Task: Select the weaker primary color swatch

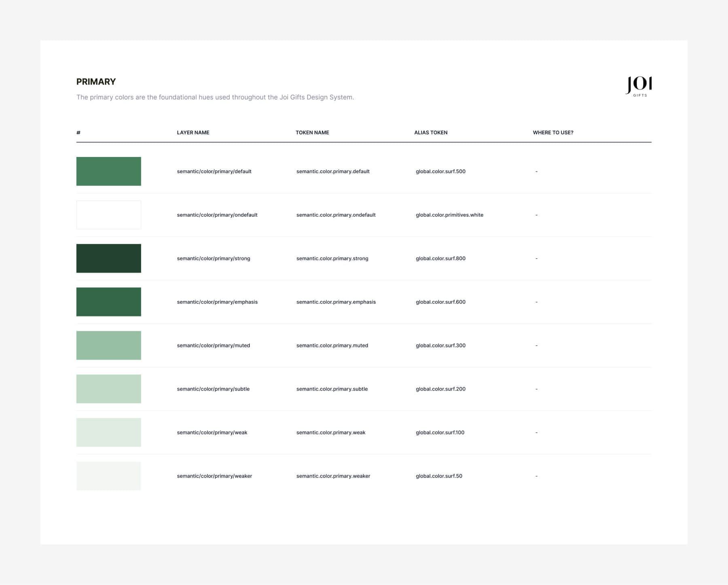Action: coord(108,476)
